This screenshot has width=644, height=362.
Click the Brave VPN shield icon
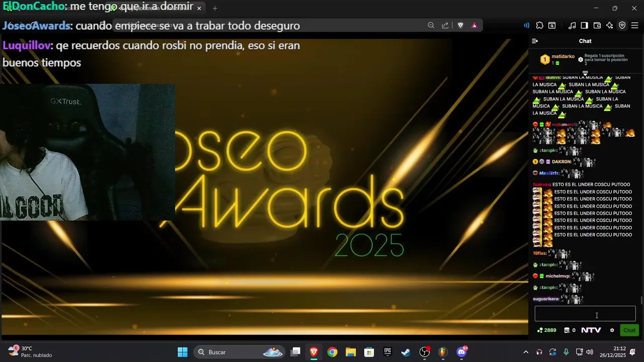[622, 25]
